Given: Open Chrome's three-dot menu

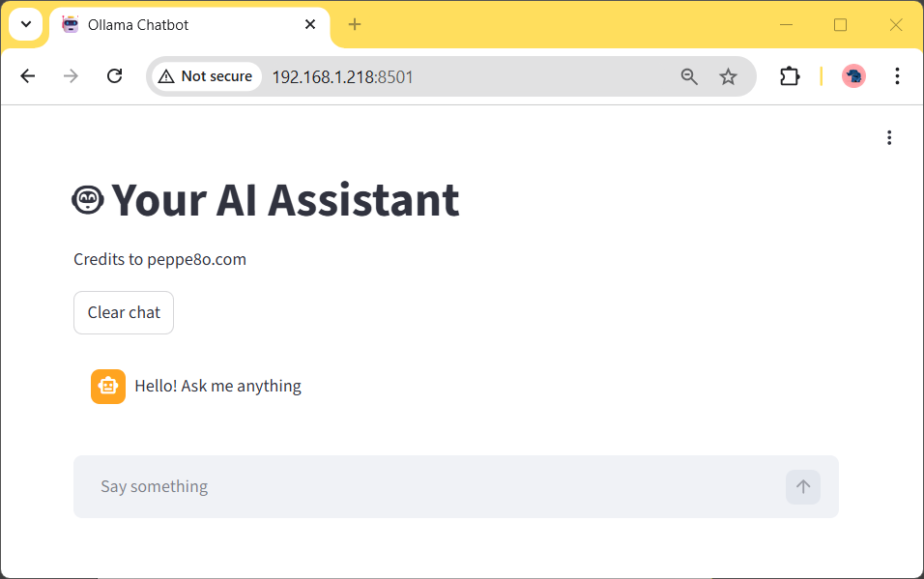Looking at the screenshot, I should point(897,75).
